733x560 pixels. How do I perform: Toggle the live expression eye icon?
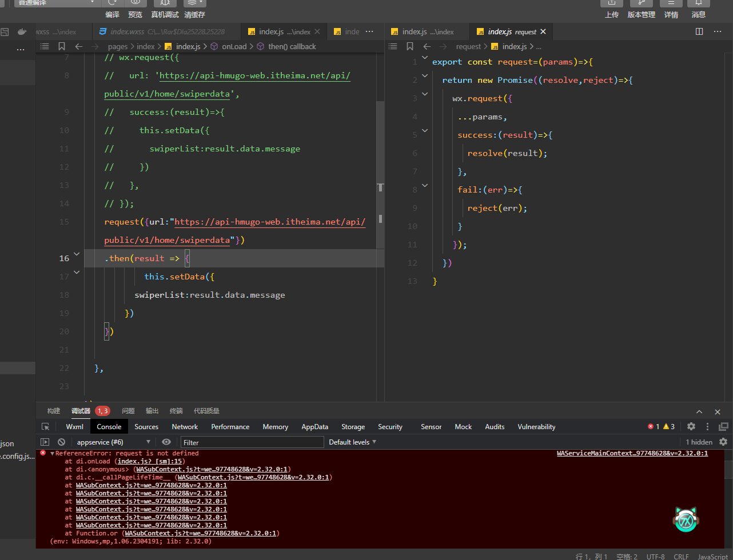tap(166, 442)
